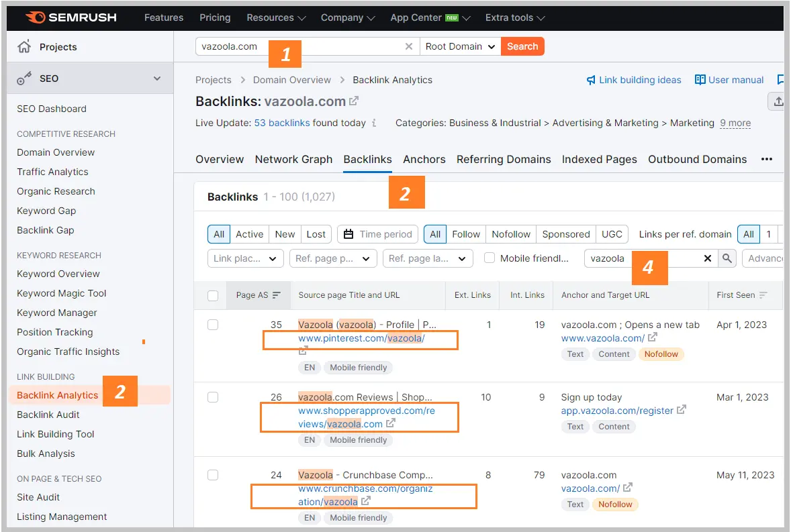This screenshot has width=791, height=532.
Task: Open external link icon under pinterest URL
Action: coord(303,351)
